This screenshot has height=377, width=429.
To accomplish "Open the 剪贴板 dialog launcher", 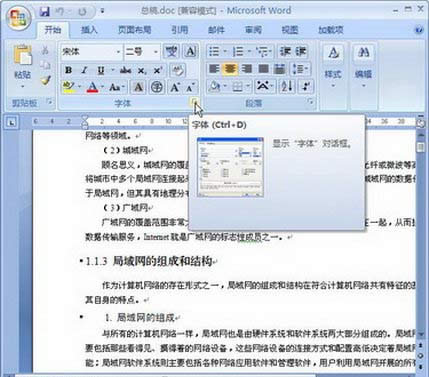I will 50,102.
